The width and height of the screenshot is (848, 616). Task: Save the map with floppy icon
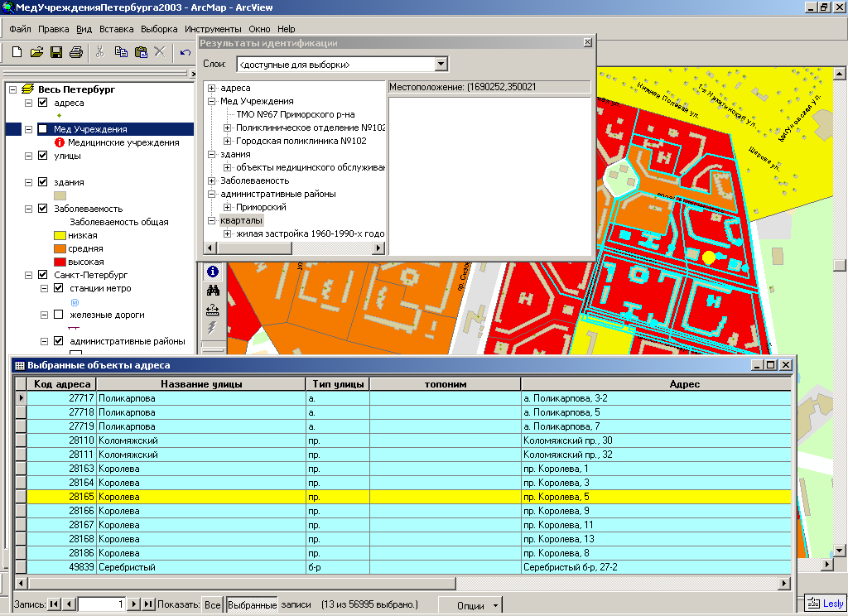point(55,52)
